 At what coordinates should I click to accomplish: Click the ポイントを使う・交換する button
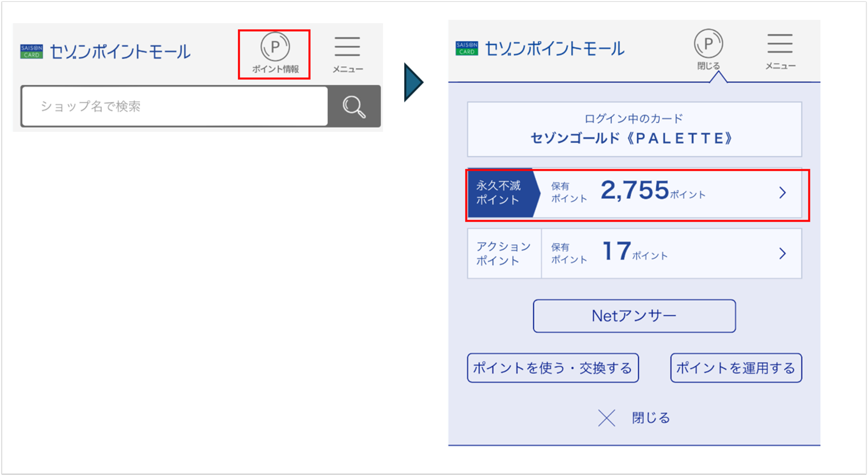[552, 368]
